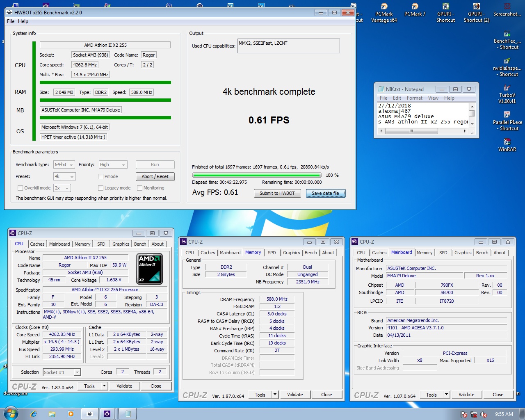Click the Used CPU capabilities text box
Screen dimensions: 525x420
point(289,46)
